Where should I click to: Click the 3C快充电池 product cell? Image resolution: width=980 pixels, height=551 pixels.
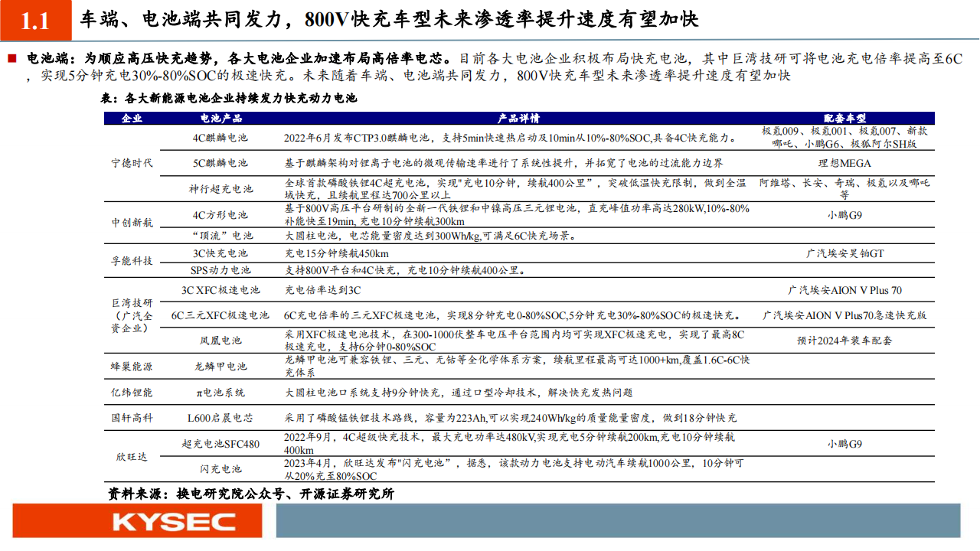(x=220, y=253)
